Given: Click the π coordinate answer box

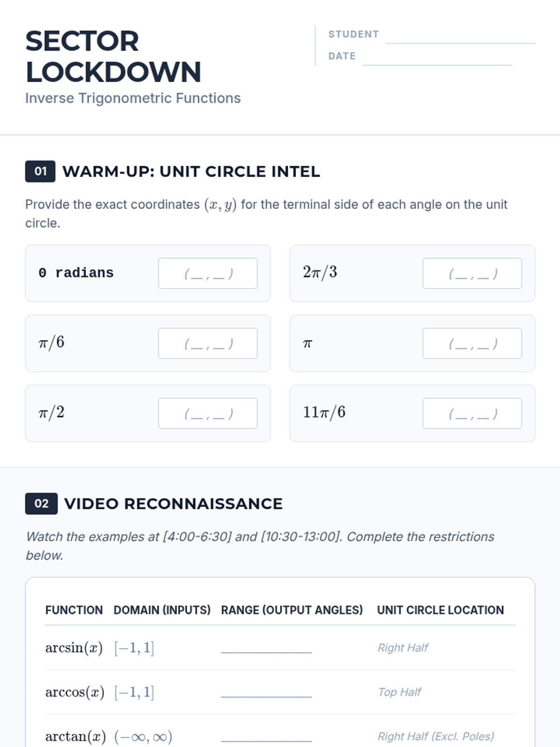Looking at the screenshot, I should [472, 343].
